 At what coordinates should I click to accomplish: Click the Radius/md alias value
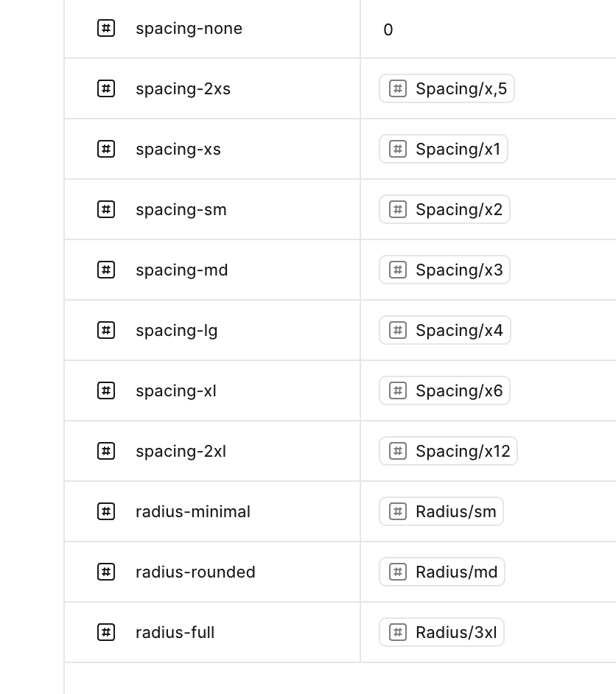click(442, 572)
